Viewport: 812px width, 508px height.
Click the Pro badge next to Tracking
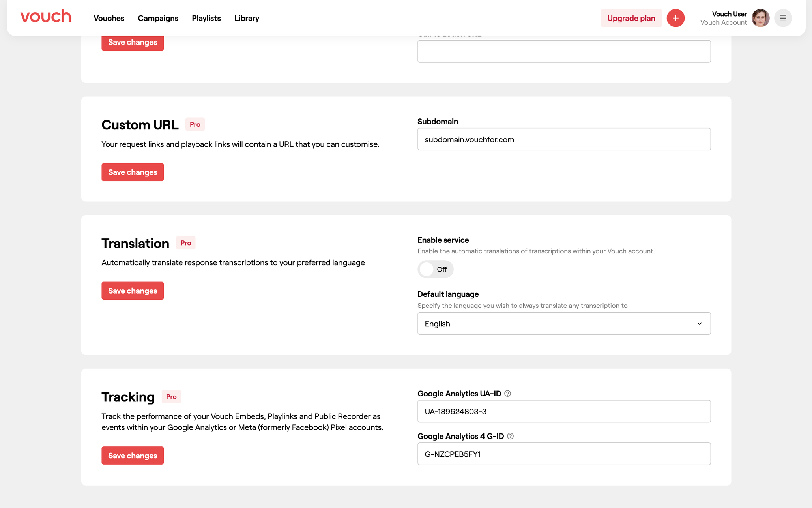[x=171, y=397]
